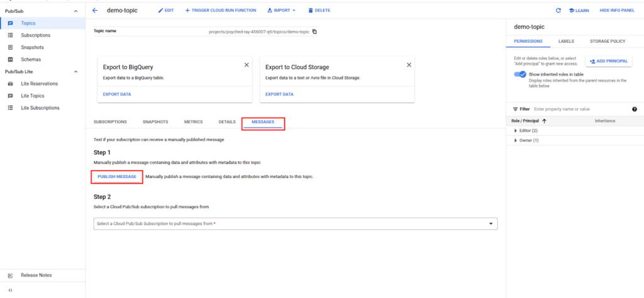
Task: Switch to the Snapshots tab
Action: [x=155, y=122]
